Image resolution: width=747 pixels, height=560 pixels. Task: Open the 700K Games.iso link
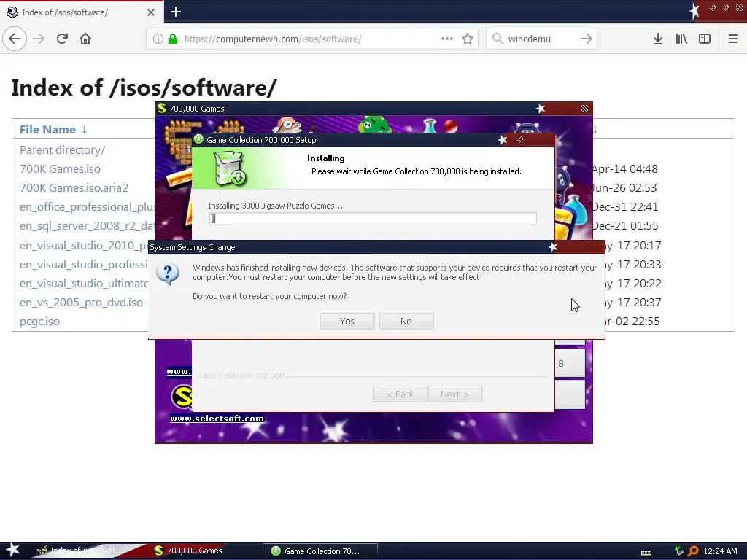tap(60, 169)
